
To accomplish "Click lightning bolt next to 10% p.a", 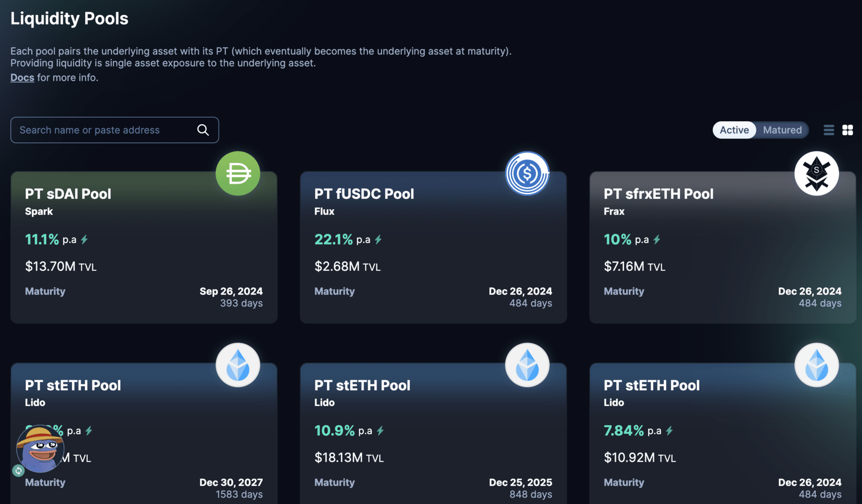I will pos(657,240).
